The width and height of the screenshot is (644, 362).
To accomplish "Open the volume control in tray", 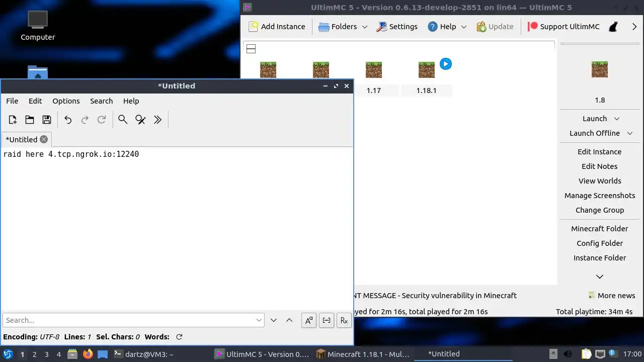I will pyautogui.click(x=568, y=354).
